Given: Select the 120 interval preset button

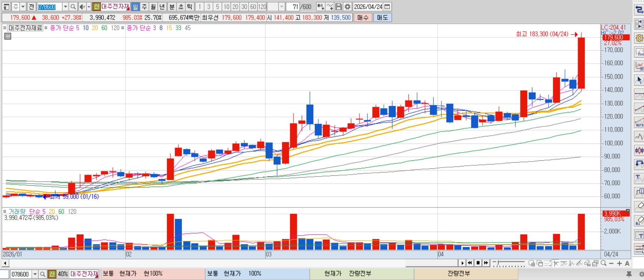Looking at the screenshot, I should (x=262, y=7).
